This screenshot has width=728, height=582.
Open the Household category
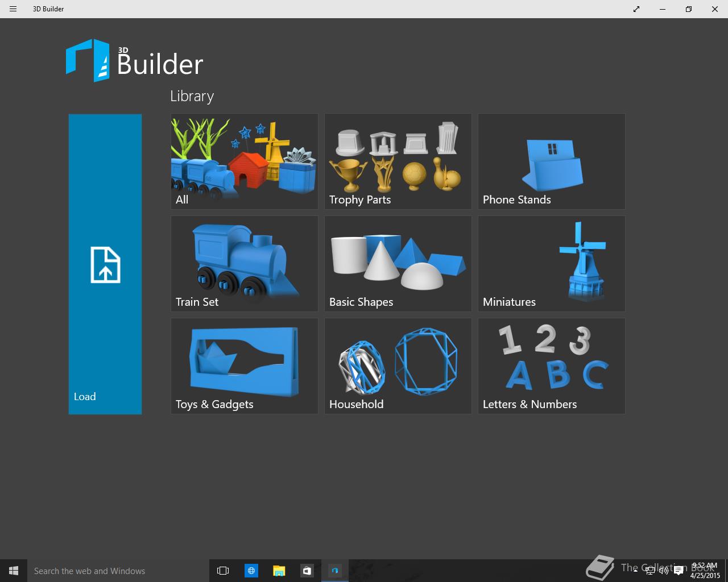[398, 366]
